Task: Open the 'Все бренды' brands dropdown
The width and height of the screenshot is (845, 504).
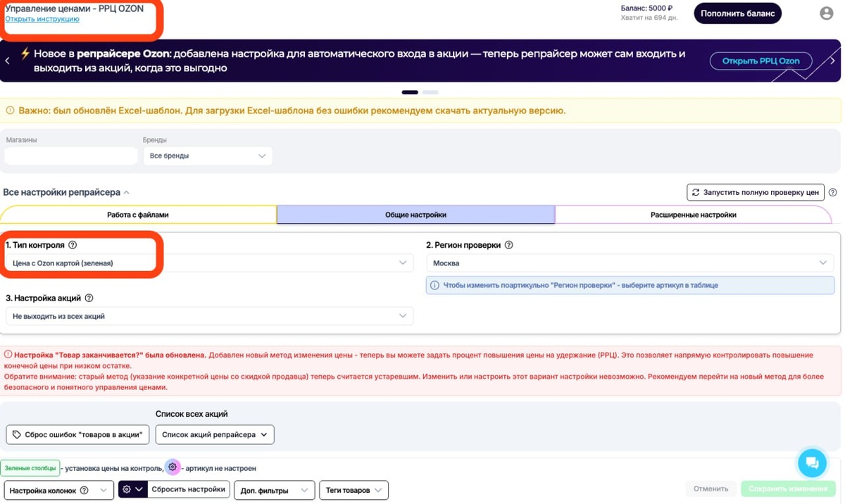Action: (x=208, y=156)
